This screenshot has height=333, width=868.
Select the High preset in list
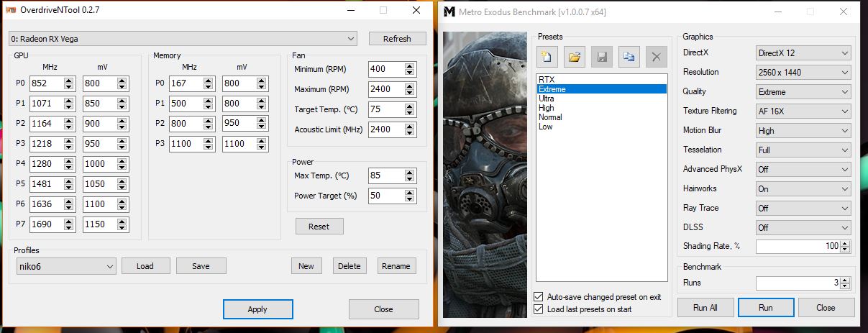[x=602, y=108]
